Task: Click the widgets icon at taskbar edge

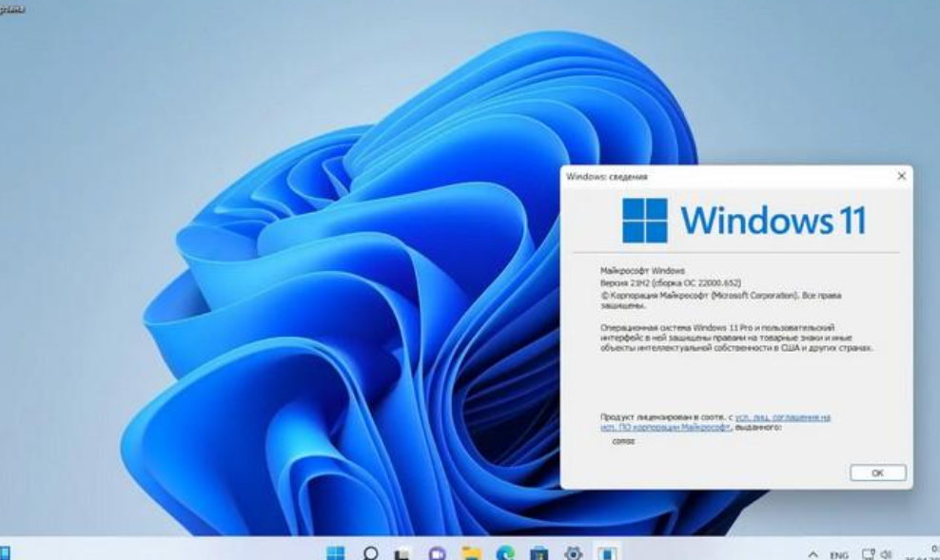Action: click(5, 552)
